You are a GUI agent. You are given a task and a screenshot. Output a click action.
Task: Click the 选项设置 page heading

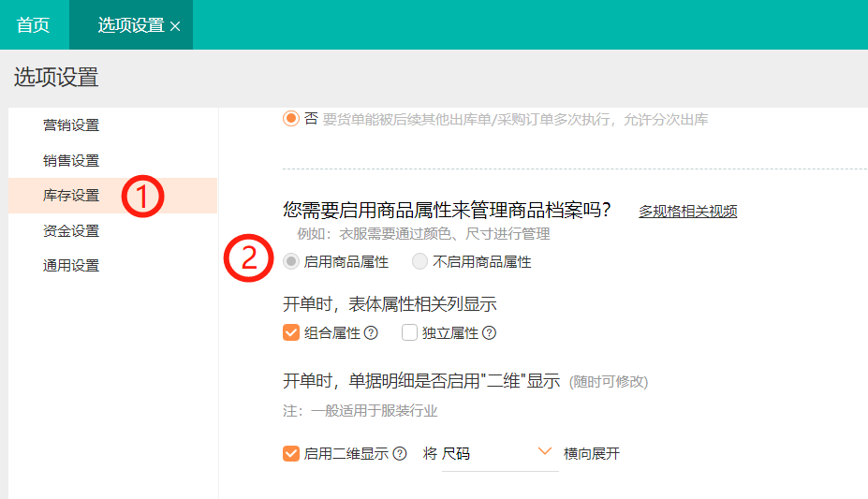point(56,77)
